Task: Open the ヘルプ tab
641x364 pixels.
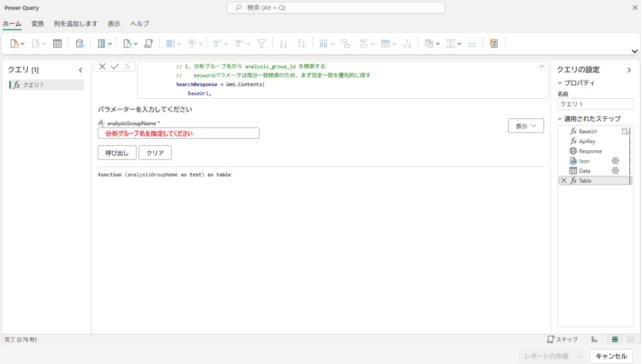Action: pyautogui.click(x=140, y=24)
